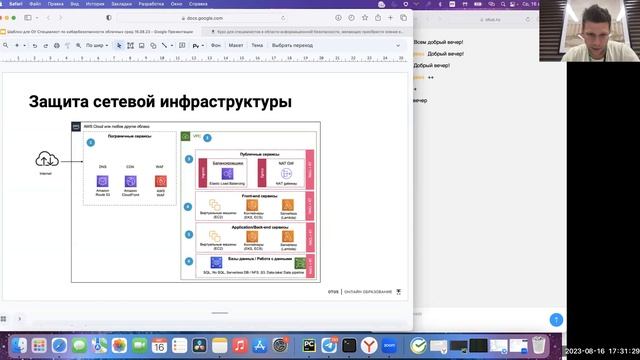Click slide title 'Защита сетевой инфраструктуры'
This screenshot has width=640, height=360.
(160, 101)
